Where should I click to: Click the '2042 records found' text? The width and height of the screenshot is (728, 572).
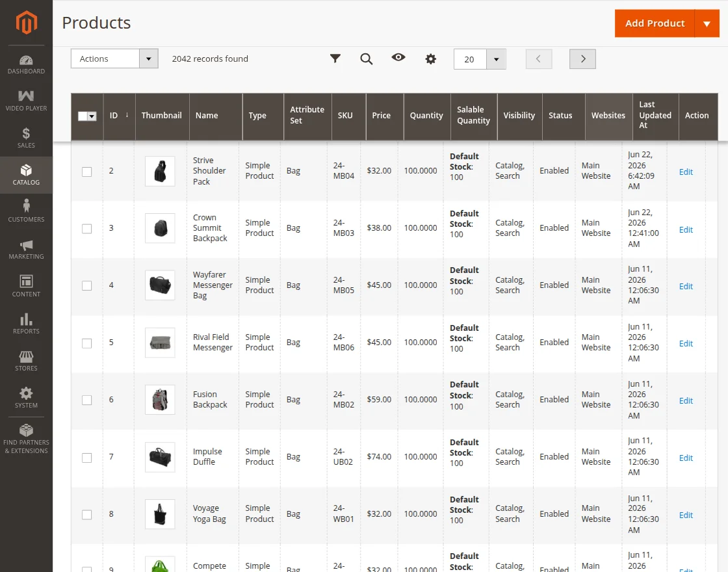pyautogui.click(x=210, y=58)
